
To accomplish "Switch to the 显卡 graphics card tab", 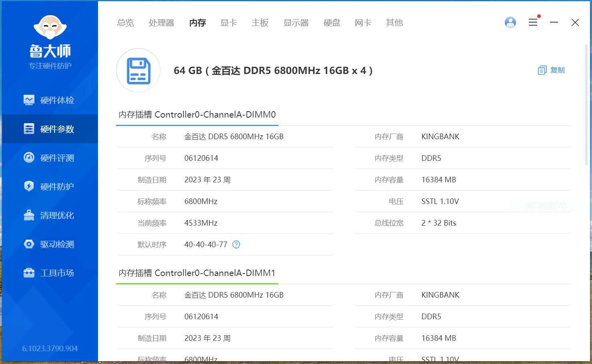I will [228, 23].
